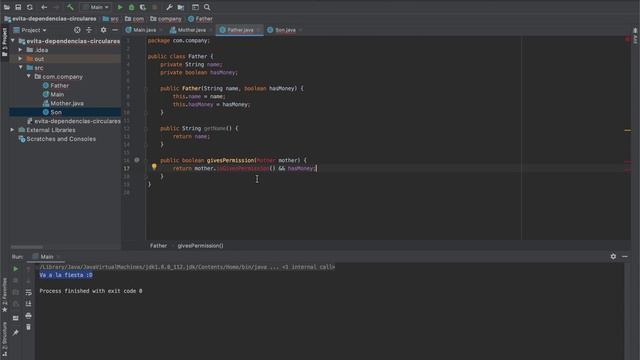Start debugging with the green bug icon

pyautogui.click(x=131, y=7)
